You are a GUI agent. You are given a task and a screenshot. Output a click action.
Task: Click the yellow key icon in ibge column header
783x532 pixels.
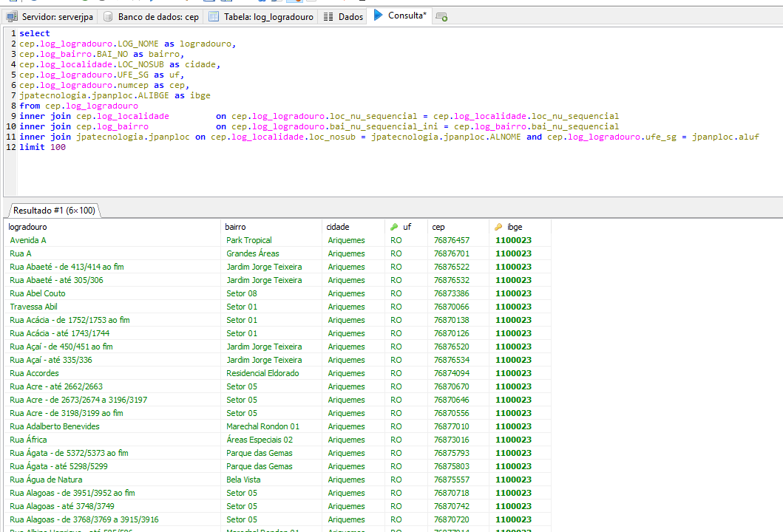[499, 227]
